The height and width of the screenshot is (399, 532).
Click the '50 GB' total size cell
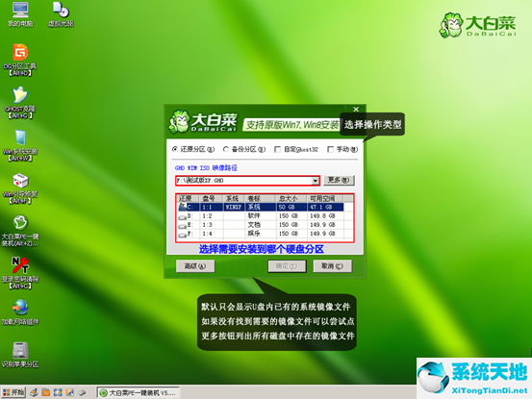291,207
